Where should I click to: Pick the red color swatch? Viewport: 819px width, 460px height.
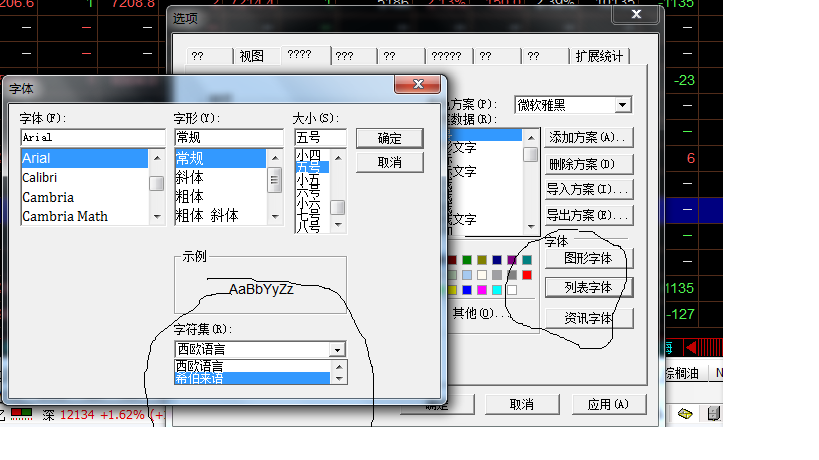pyautogui.click(x=527, y=275)
